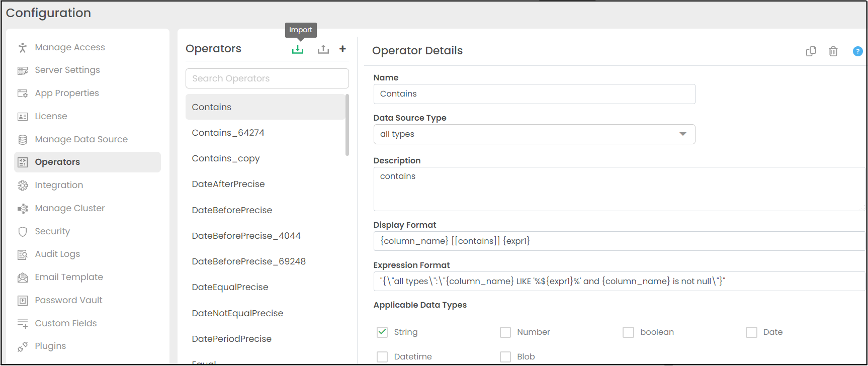This screenshot has width=868, height=366.
Task: Click the Name input field
Action: [x=534, y=94]
